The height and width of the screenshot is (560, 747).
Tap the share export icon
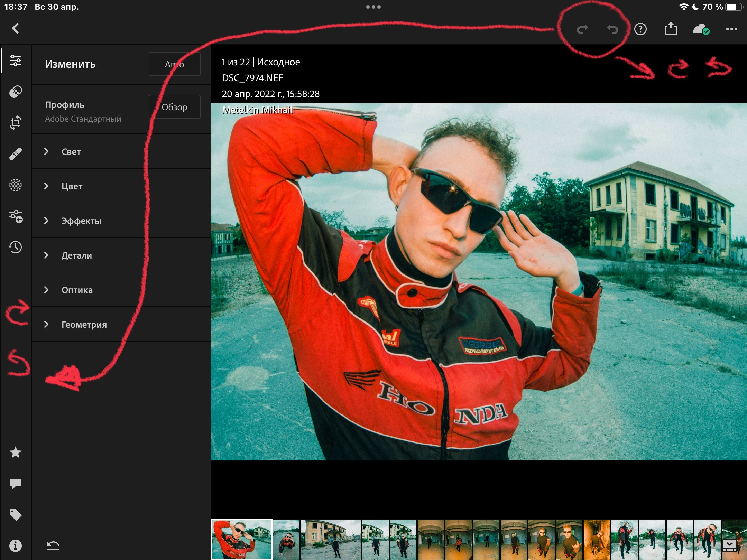point(671,29)
